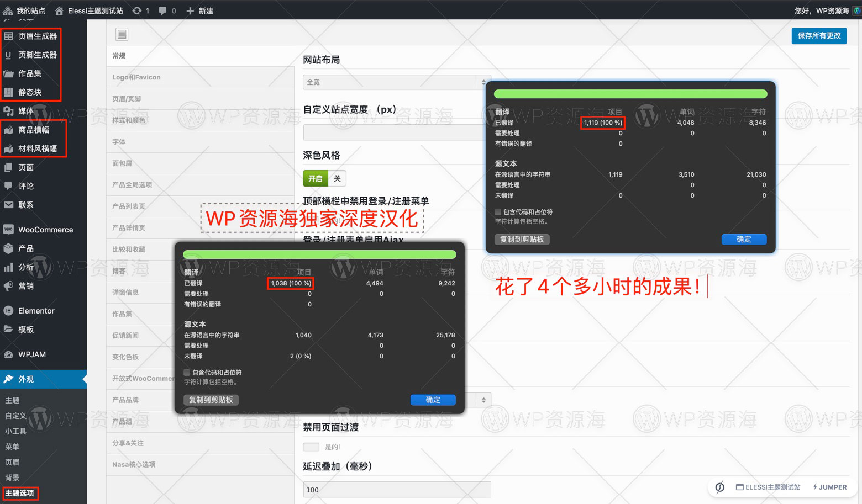Open the 小工具 submenu link
Image resolution: width=862 pixels, height=504 pixels.
click(x=16, y=431)
